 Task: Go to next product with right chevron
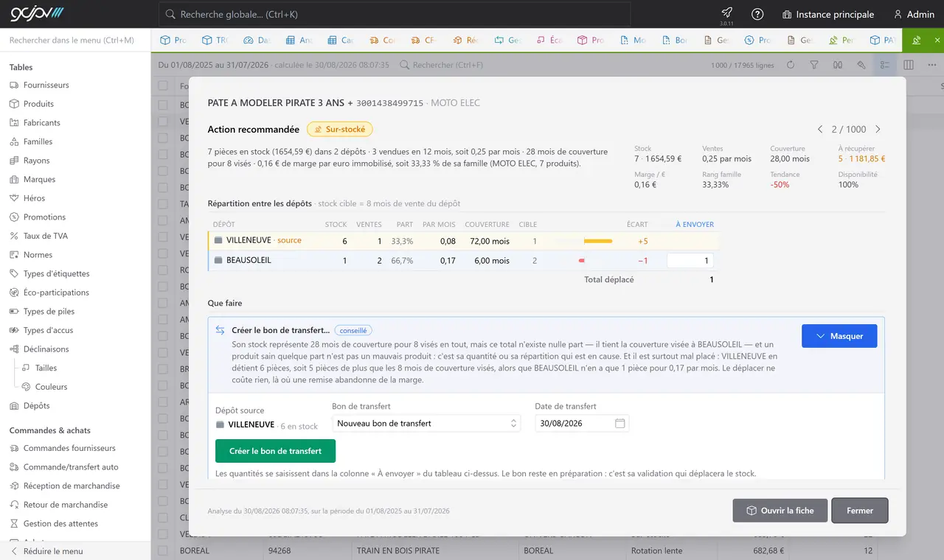pos(878,129)
